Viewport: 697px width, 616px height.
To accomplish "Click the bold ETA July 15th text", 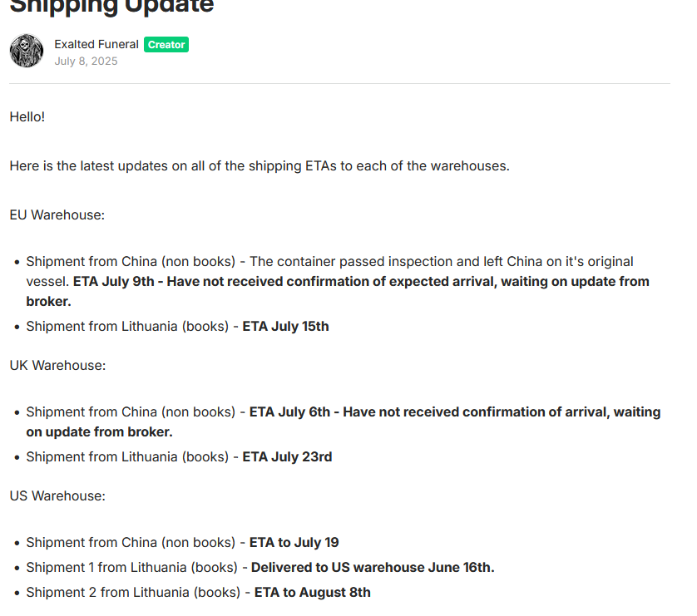I will point(285,327).
